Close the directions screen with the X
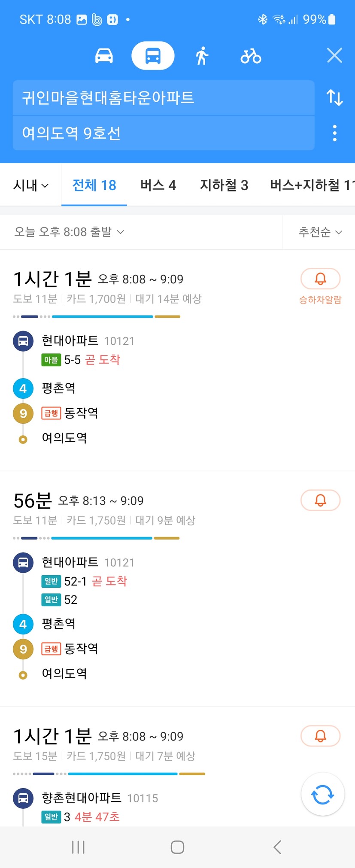This screenshot has width=355, height=868. click(x=334, y=55)
